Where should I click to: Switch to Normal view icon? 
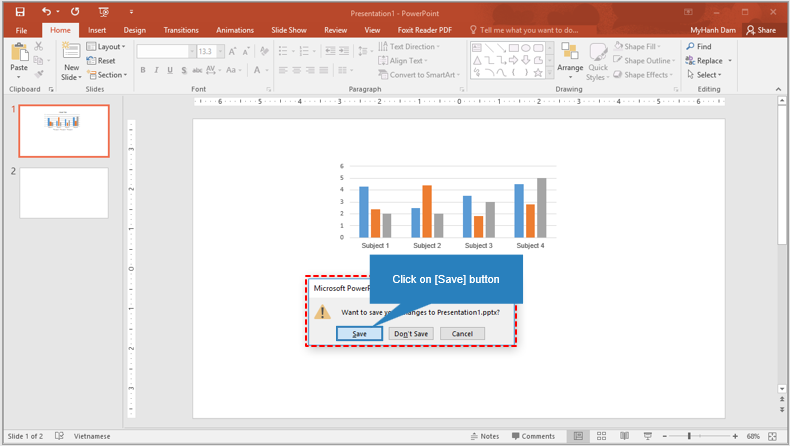point(578,436)
